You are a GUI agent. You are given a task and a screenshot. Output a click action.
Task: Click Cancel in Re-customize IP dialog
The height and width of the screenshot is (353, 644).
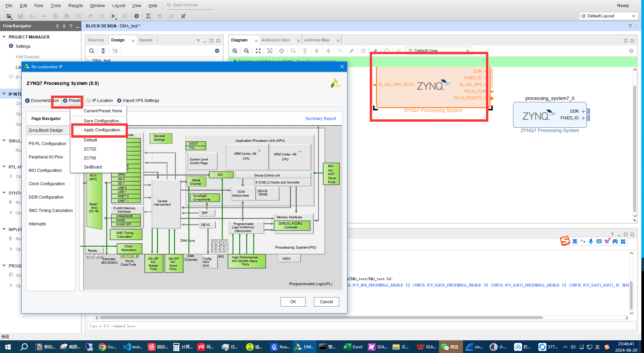(326, 302)
